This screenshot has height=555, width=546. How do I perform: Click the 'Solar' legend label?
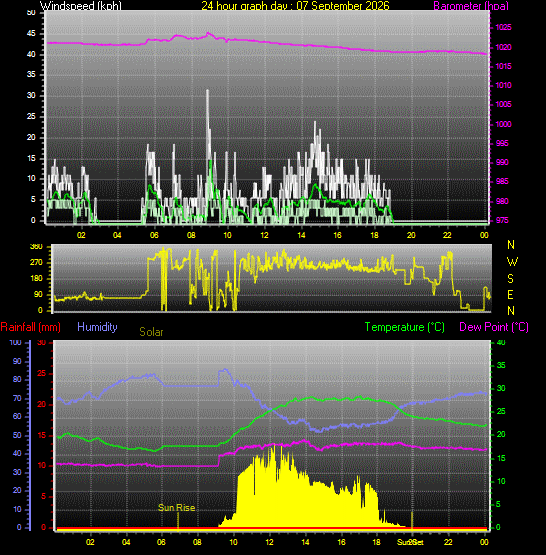click(x=151, y=332)
